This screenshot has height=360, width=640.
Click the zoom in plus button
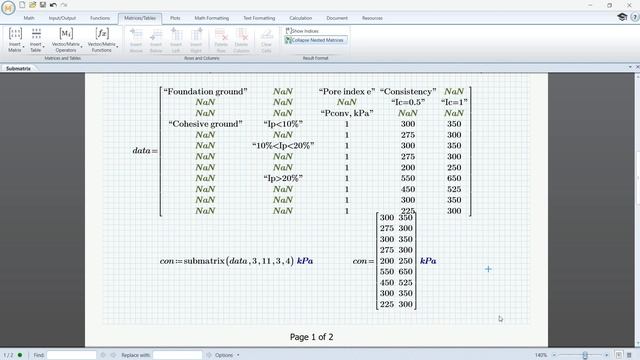click(607, 355)
